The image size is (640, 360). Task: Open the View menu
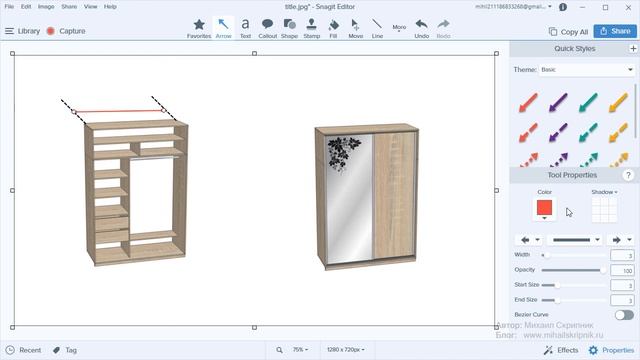91,7
